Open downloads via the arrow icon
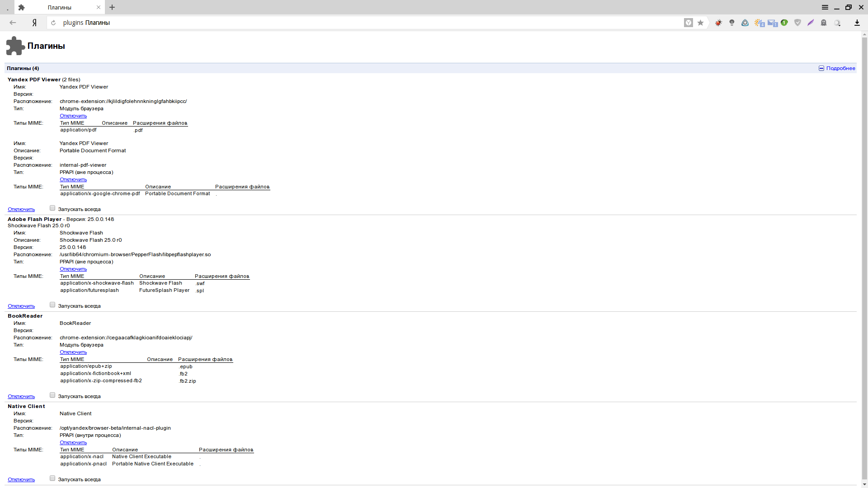This screenshot has height=488, width=868. coord(857,23)
